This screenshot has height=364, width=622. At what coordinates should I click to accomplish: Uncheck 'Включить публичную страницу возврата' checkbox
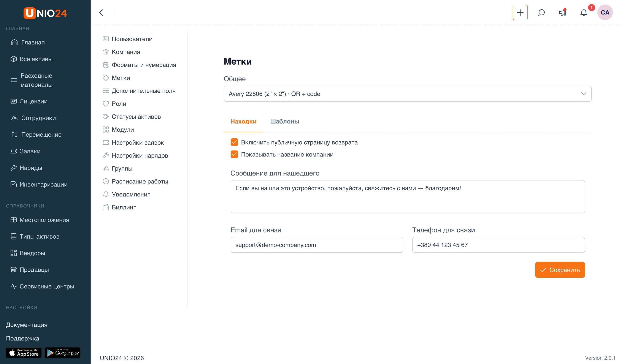click(234, 142)
